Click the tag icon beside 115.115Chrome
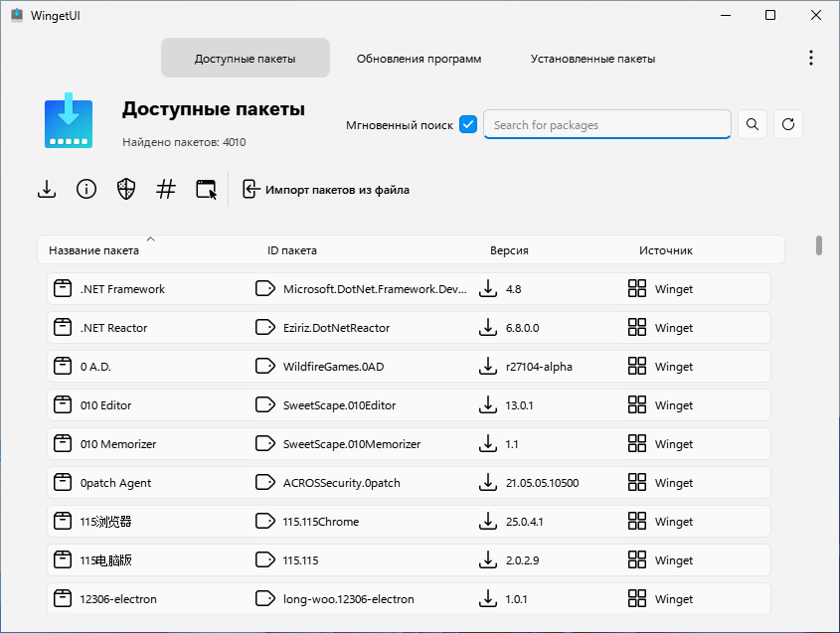The height and width of the screenshot is (633, 840). (x=265, y=521)
